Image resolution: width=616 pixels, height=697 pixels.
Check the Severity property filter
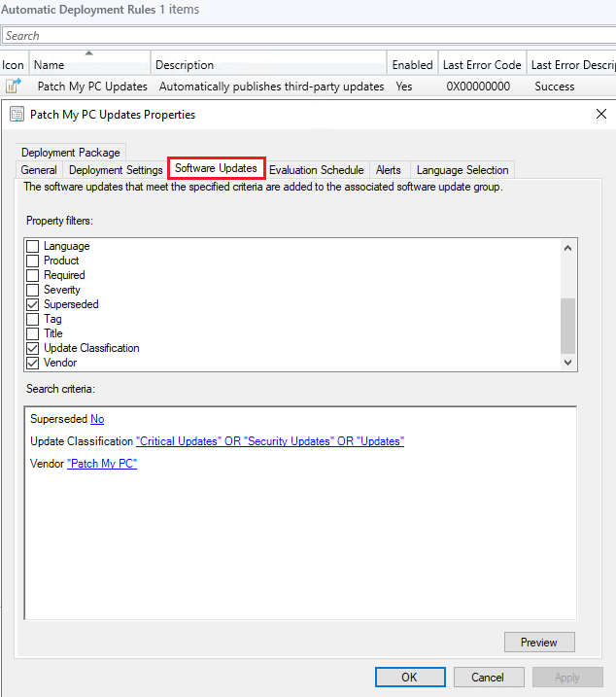pos(32,290)
